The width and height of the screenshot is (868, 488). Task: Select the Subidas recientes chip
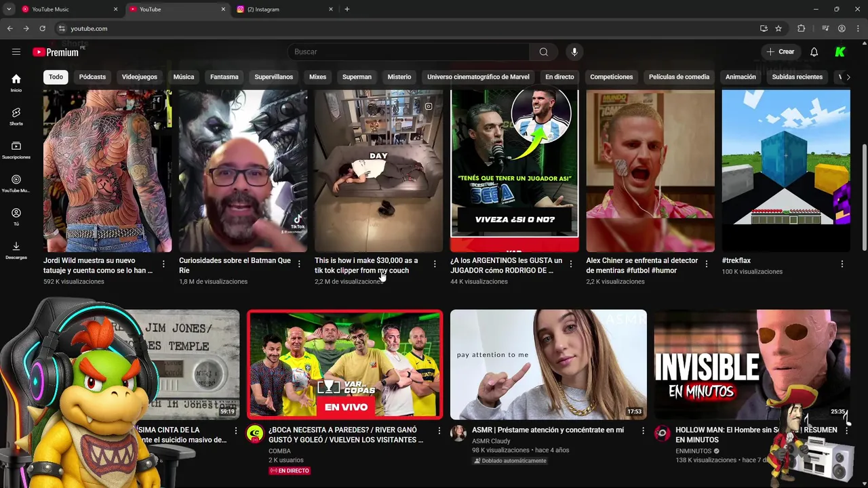(797, 77)
